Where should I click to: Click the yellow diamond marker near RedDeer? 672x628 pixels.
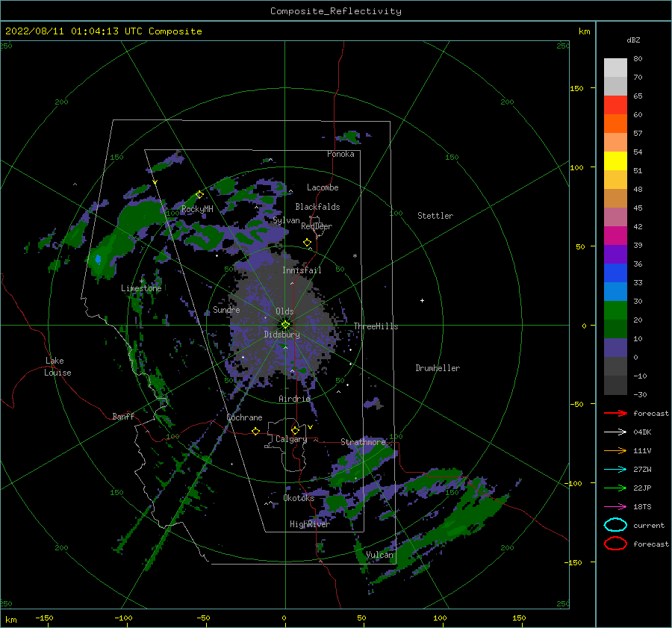coord(307,243)
